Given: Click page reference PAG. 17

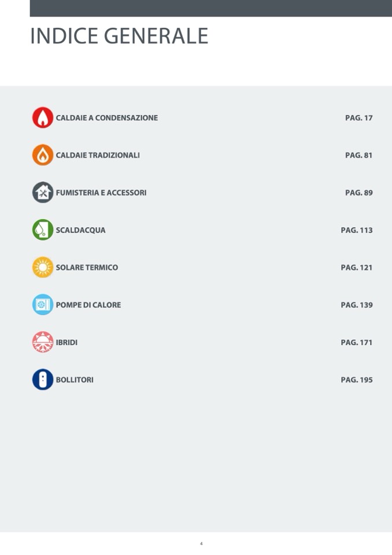Looking at the screenshot, I should (358, 118).
